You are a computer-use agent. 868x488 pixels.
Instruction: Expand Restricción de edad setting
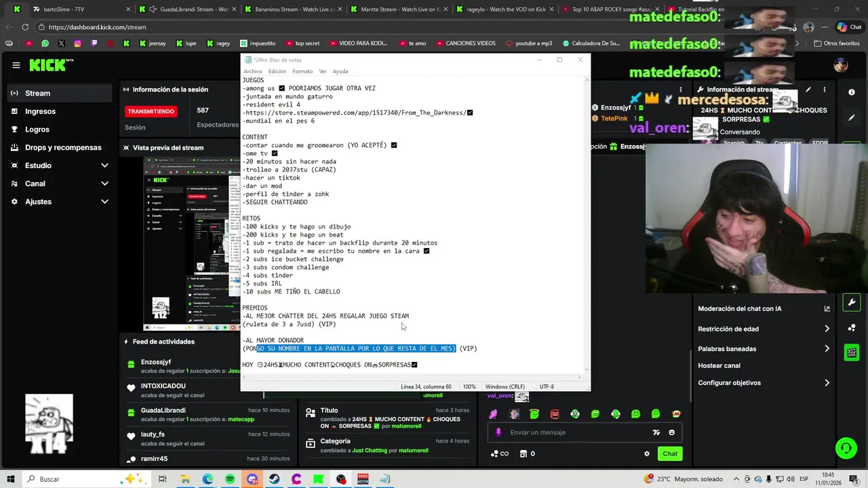click(764, 329)
